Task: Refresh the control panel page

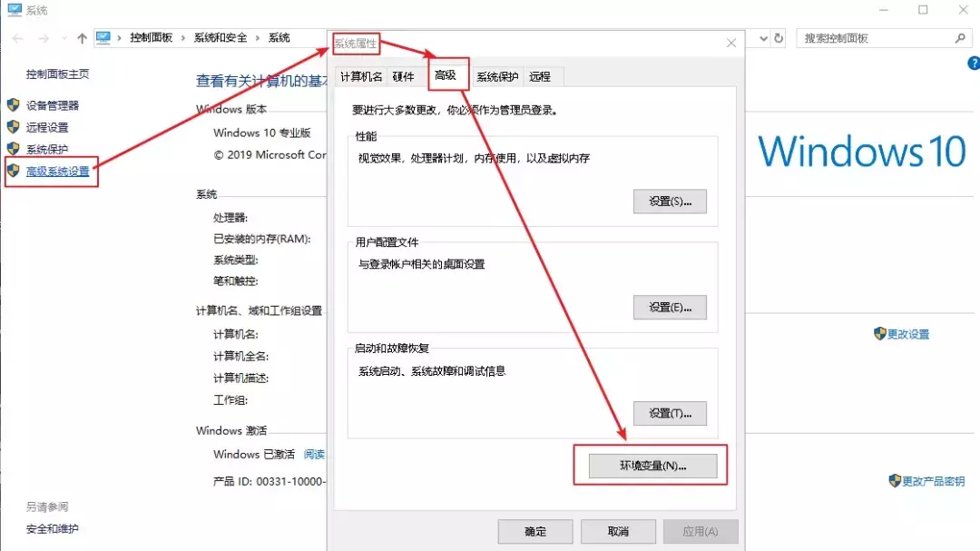Action: pos(779,38)
